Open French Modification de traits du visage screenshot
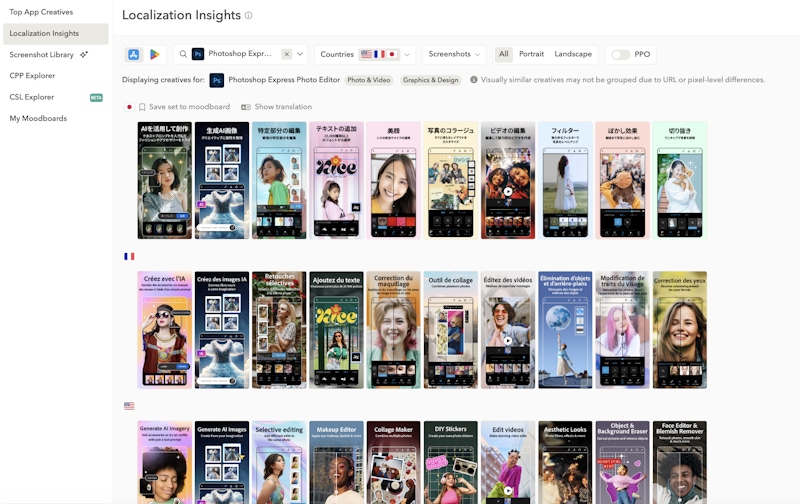Image resolution: width=800 pixels, height=504 pixels. click(622, 330)
